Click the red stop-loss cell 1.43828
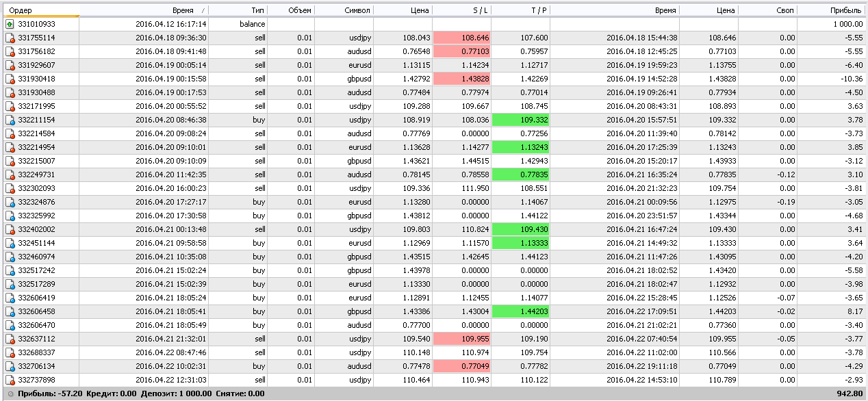Screen dimensions: 868x401 (x=461, y=79)
